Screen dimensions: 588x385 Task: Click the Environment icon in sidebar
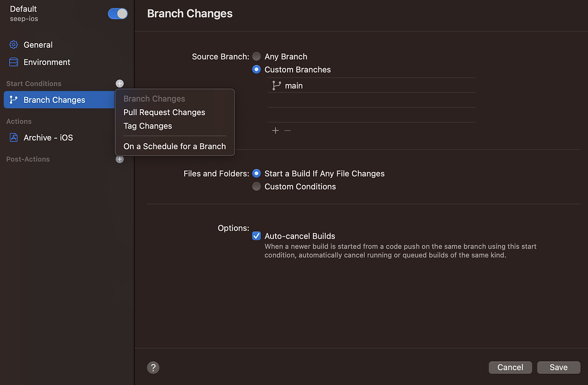(14, 62)
